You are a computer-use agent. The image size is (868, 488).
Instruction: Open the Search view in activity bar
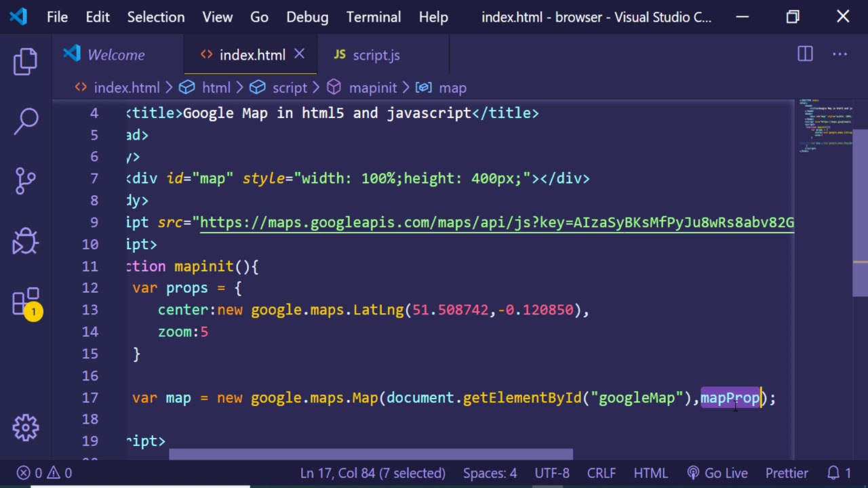[x=26, y=121]
